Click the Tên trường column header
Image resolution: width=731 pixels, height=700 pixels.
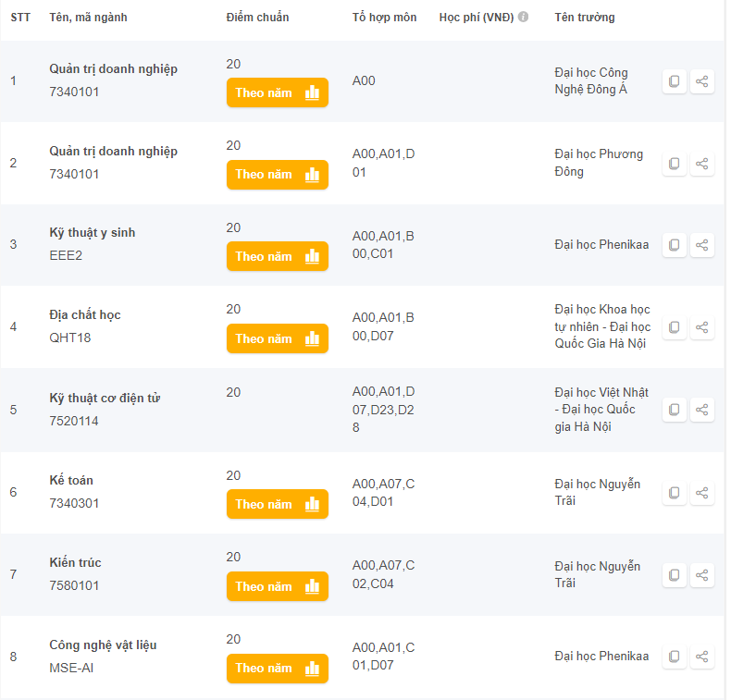pyautogui.click(x=585, y=18)
